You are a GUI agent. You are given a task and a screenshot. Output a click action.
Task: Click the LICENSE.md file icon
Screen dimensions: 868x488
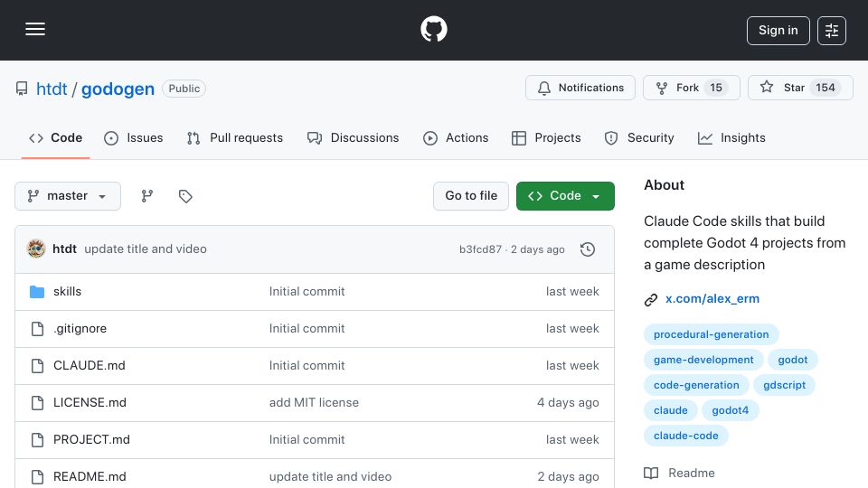coord(37,403)
